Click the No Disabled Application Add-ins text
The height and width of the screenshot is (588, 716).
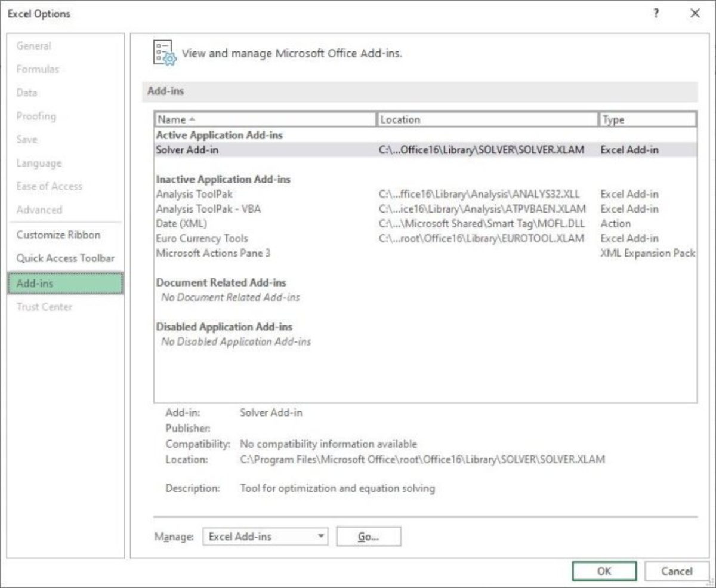click(236, 341)
